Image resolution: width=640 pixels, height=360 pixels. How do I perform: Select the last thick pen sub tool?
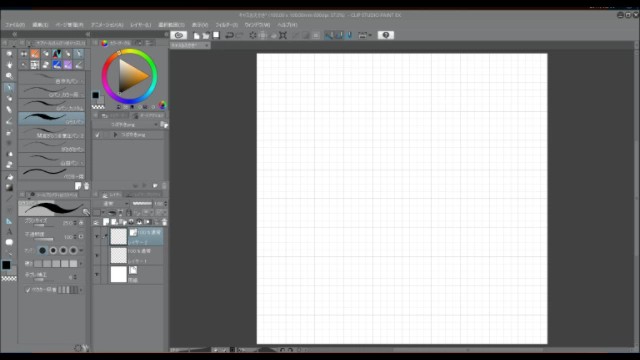pos(51,173)
